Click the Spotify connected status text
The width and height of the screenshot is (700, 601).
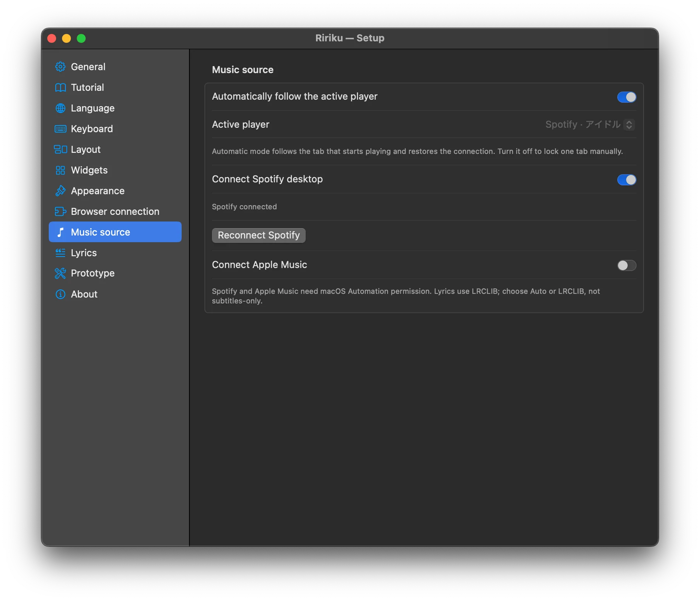click(244, 207)
